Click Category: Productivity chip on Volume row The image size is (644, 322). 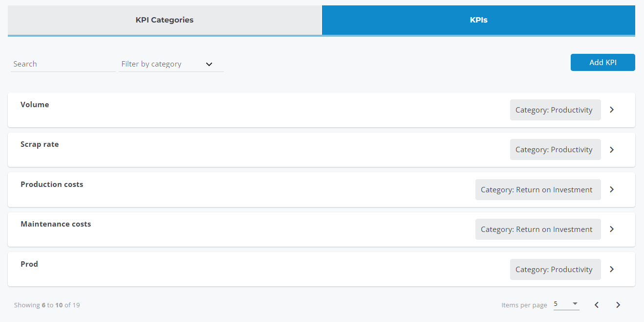(x=555, y=110)
